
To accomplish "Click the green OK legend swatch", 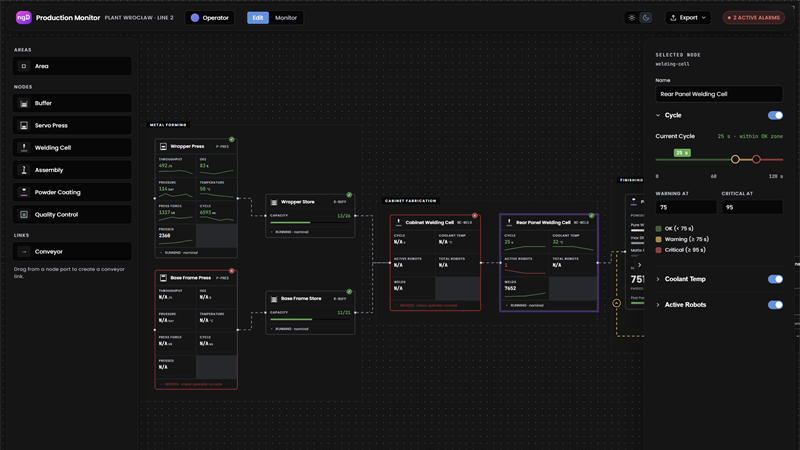I will 658,229.
